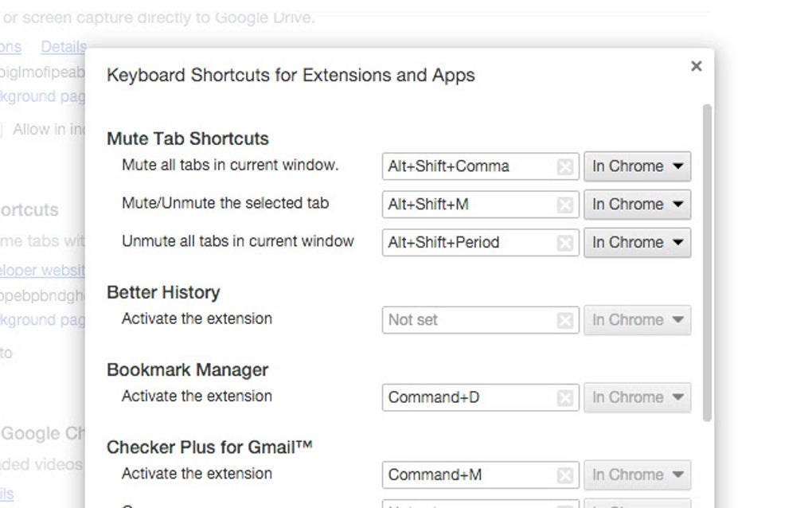812x508 pixels.
Task: Open the Details link
Action: (x=62, y=47)
